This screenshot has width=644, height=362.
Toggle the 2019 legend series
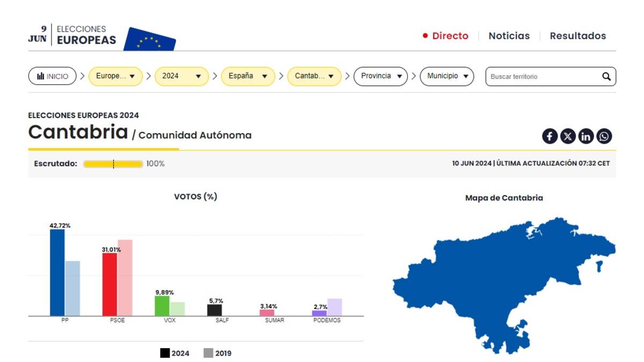(217, 353)
